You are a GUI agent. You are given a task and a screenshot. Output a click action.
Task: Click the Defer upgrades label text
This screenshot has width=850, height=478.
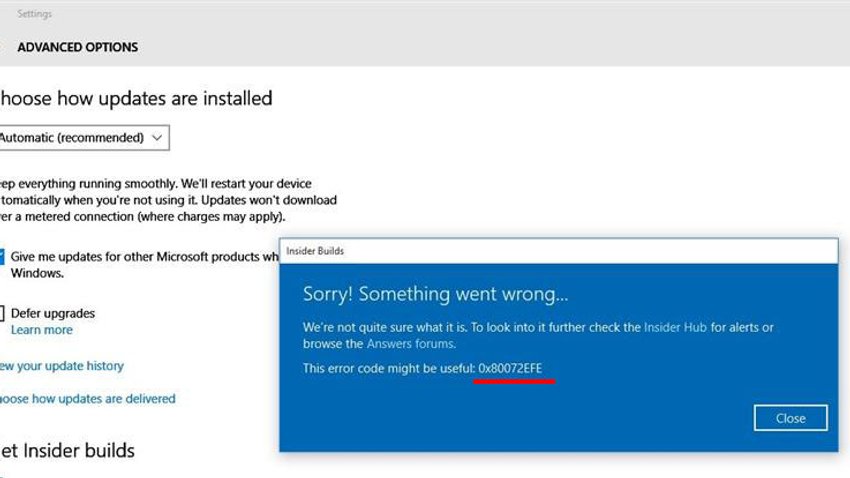(53, 313)
